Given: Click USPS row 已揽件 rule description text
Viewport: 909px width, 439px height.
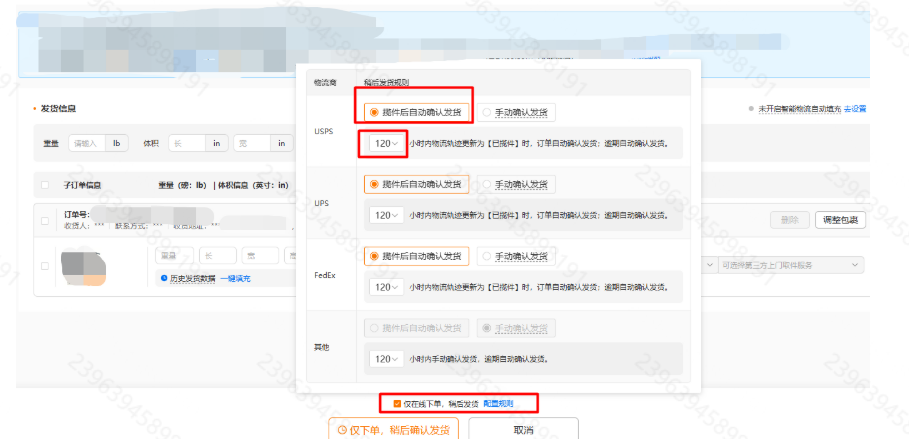Looking at the screenshot, I should click(539, 143).
